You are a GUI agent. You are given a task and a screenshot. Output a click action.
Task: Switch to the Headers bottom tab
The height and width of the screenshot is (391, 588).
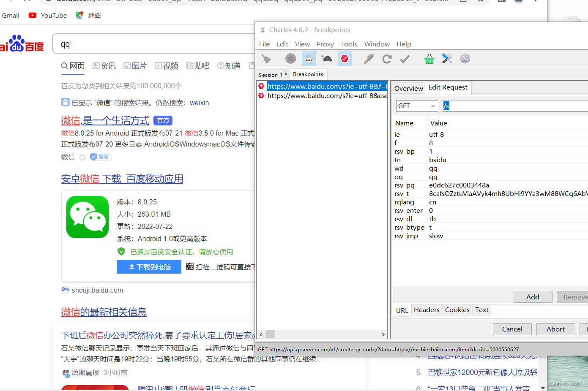pyautogui.click(x=427, y=310)
